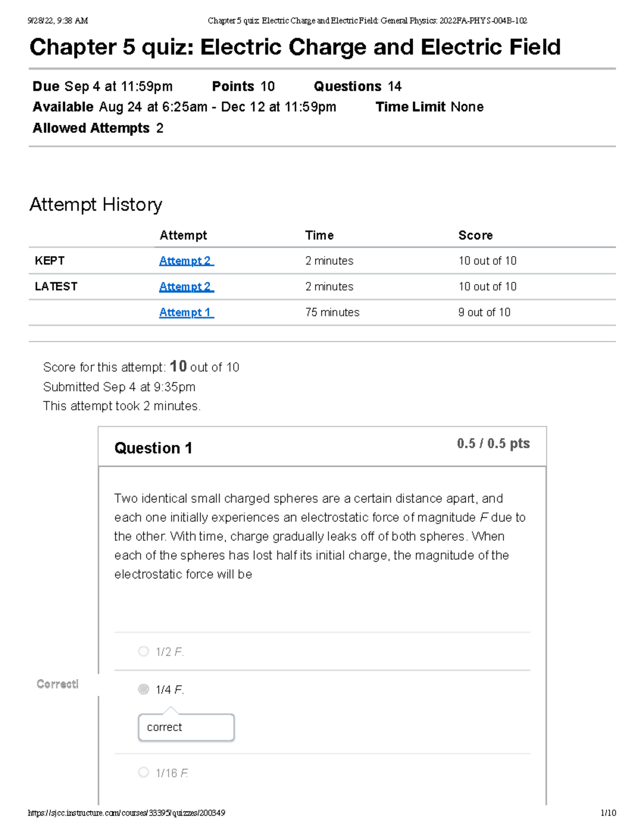This screenshot has height=834, width=644.
Task: Select the 1/16 F answer radio button
Action: tap(143, 772)
